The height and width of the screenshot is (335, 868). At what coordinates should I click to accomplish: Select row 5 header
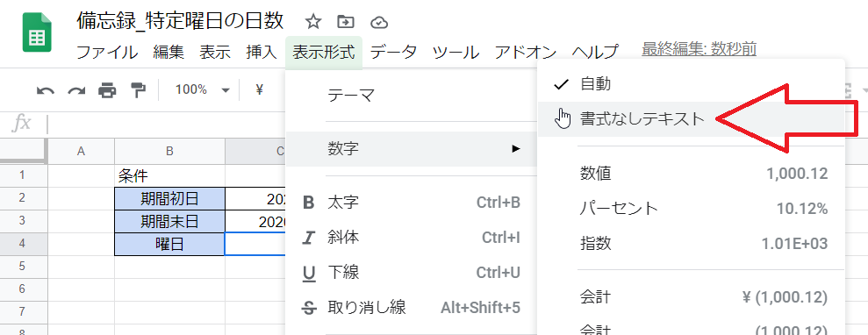click(x=23, y=267)
